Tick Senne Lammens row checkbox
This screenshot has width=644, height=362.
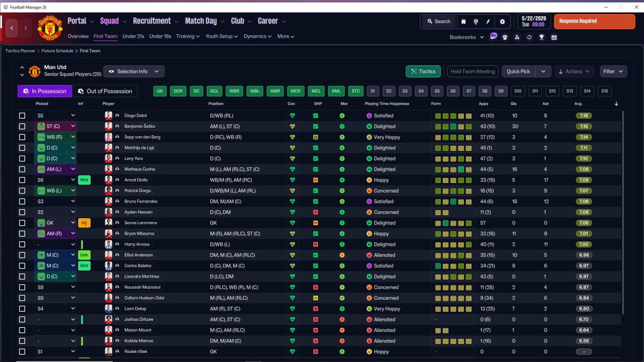pyautogui.click(x=22, y=223)
